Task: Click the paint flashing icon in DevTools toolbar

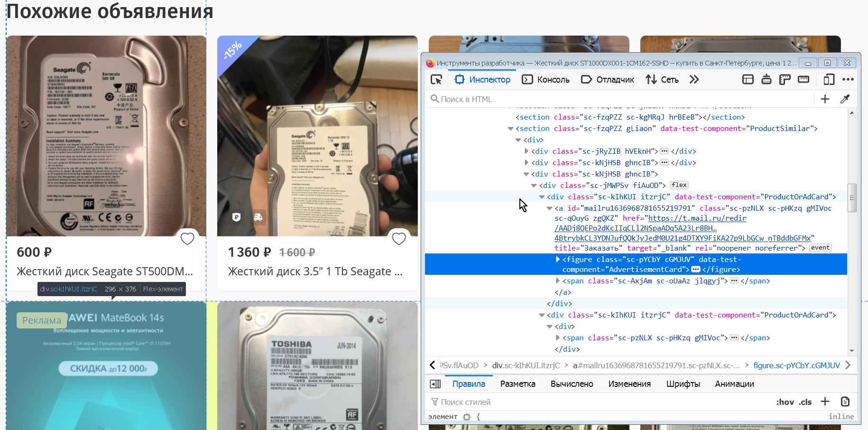Action: click(766, 79)
